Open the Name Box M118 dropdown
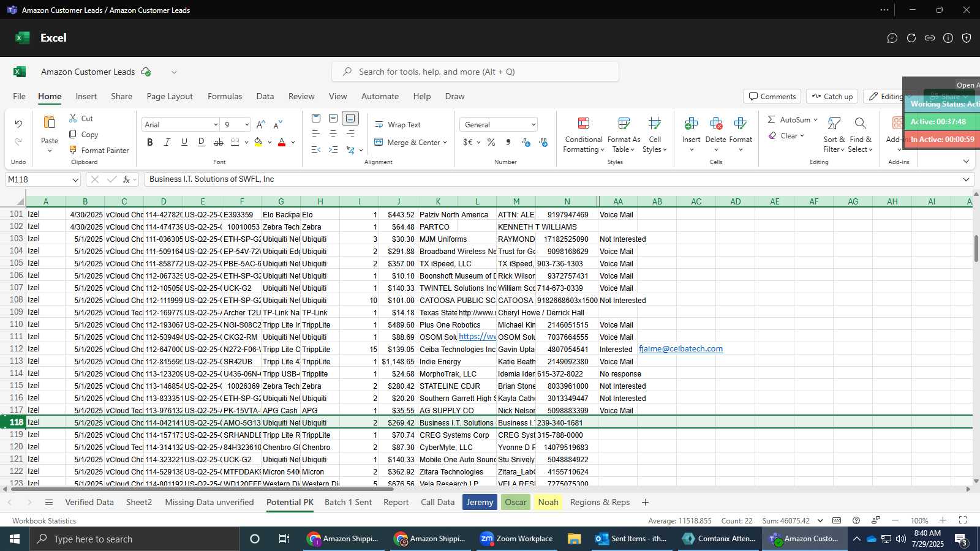This screenshot has height=551, width=980. (75, 179)
